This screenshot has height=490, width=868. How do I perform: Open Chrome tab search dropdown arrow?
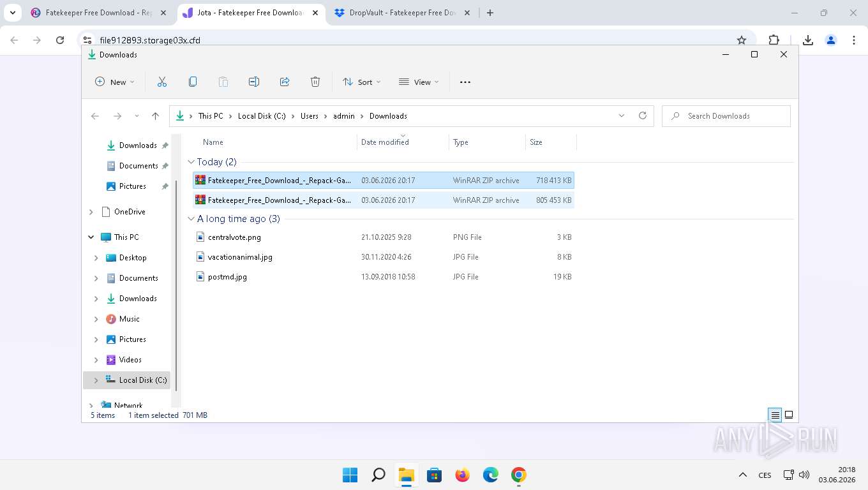13,13
